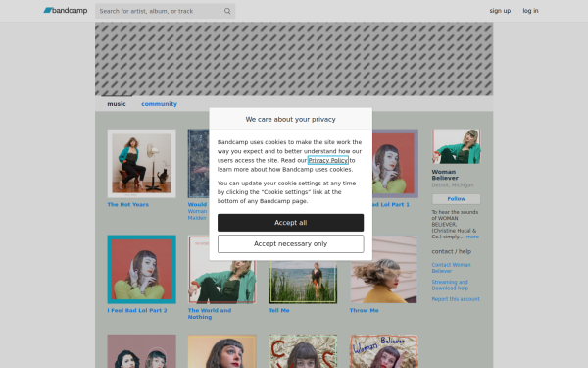Click Contact Woman Believer link
This screenshot has height=368, width=588.
click(x=451, y=268)
